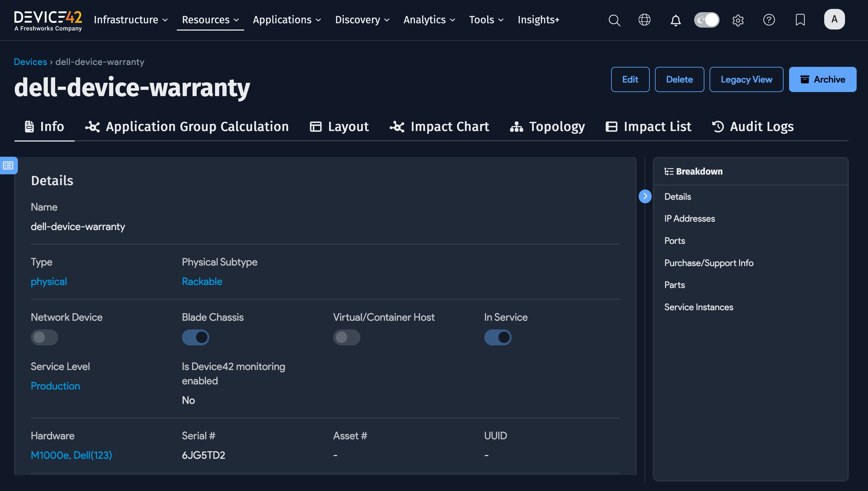Image resolution: width=868 pixels, height=491 pixels.
Task: Open the M1000e, Dell(123) hardware link
Action: point(71,455)
